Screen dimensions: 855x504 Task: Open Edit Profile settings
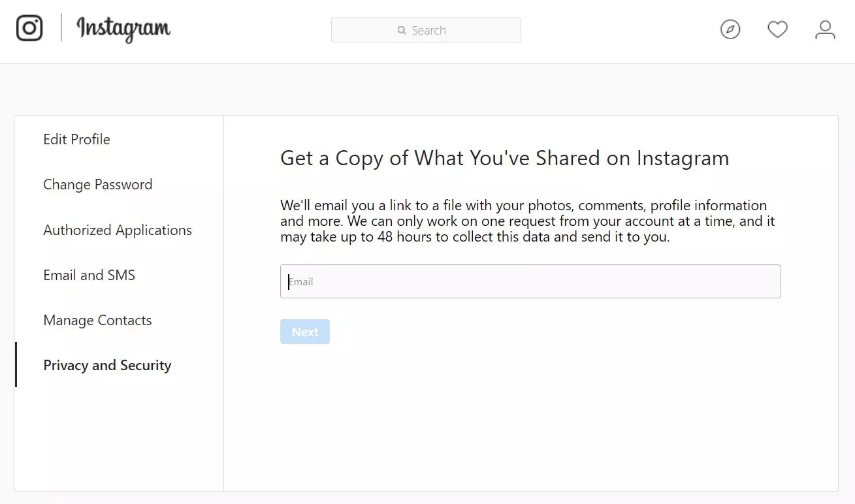click(76, 139)
